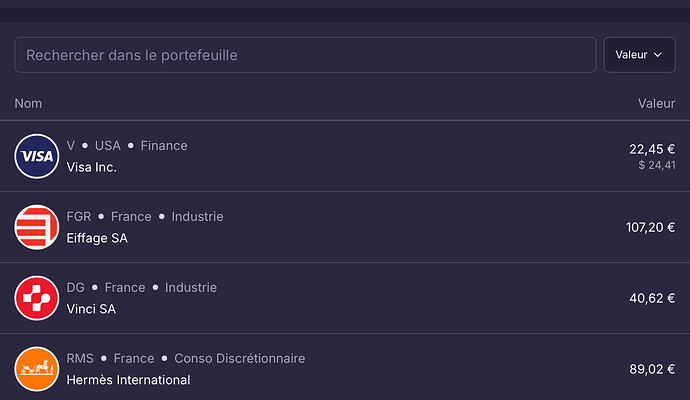Select the 107,20 € Eiffage value
Image resolution: width=690 pixels, height=400 pixels.
tap(650, 227)
